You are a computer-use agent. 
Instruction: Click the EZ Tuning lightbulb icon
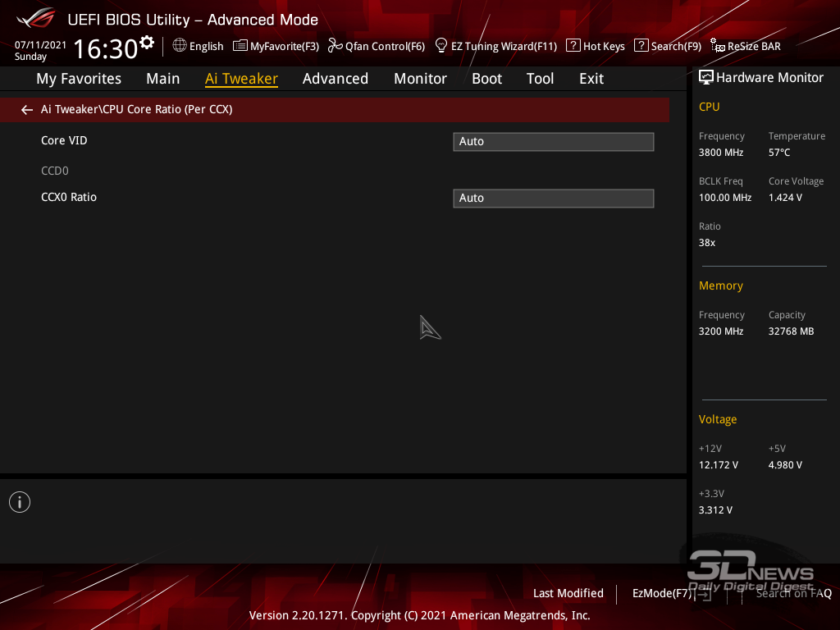[441, 46]
